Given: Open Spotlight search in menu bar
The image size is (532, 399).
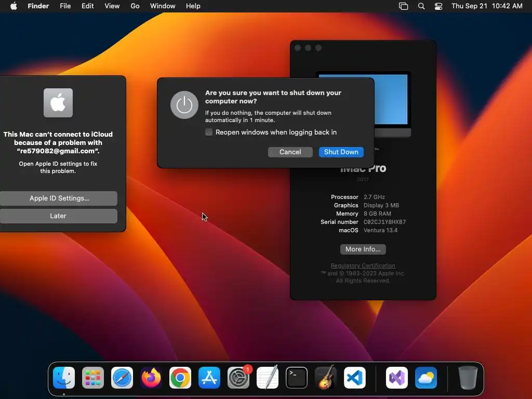Looking at the screenshot, I should (421, 6).
